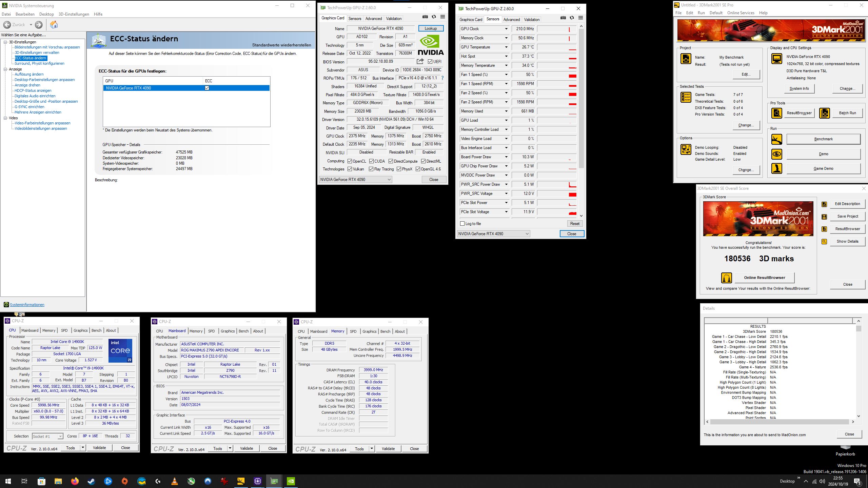Switch to Advanced tab in GPU-Z Graphics Card window
Screen dimensions: 868x488
tap(374, 19)
